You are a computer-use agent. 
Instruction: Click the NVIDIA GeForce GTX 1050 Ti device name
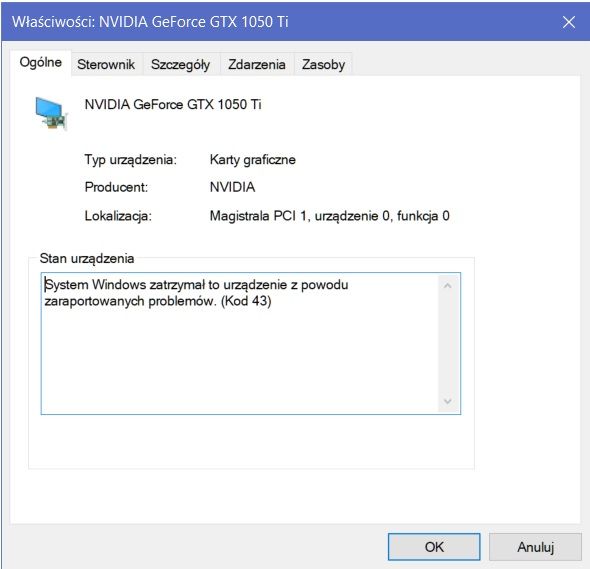pyautogui.click(x=173, y=104)
